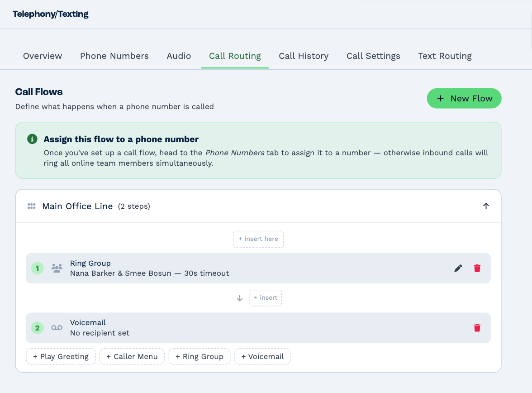This screenshot has width=532, height=393.
Task: Click the step 2 number badge
Action: pos(37,328)
